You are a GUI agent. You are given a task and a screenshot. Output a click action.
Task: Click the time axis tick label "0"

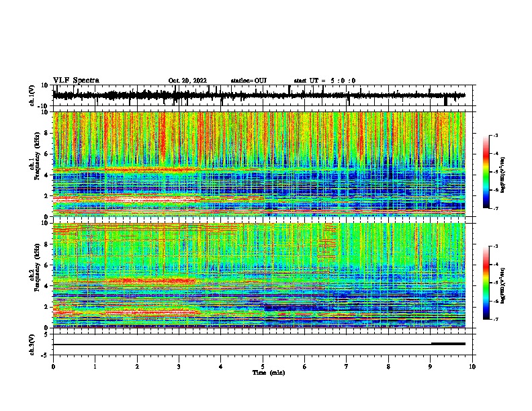click(x=53, y=367)
